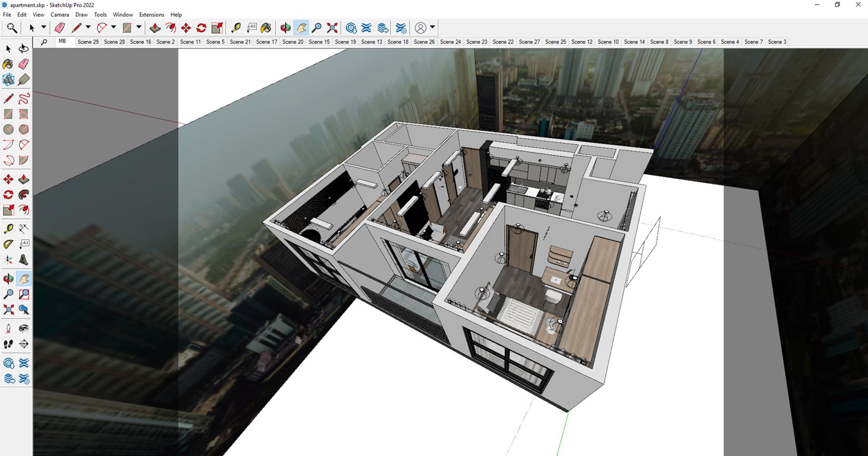This screenshot has width=868, height=456.
Task: Open the 3D Warehouse tool in top toolbar
Action: 351,28
